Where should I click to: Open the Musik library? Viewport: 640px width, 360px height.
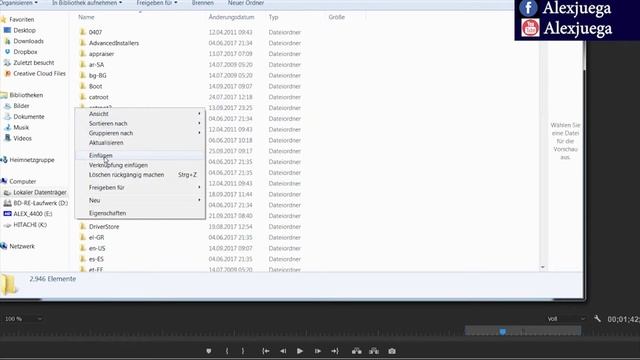click(21, 127)
